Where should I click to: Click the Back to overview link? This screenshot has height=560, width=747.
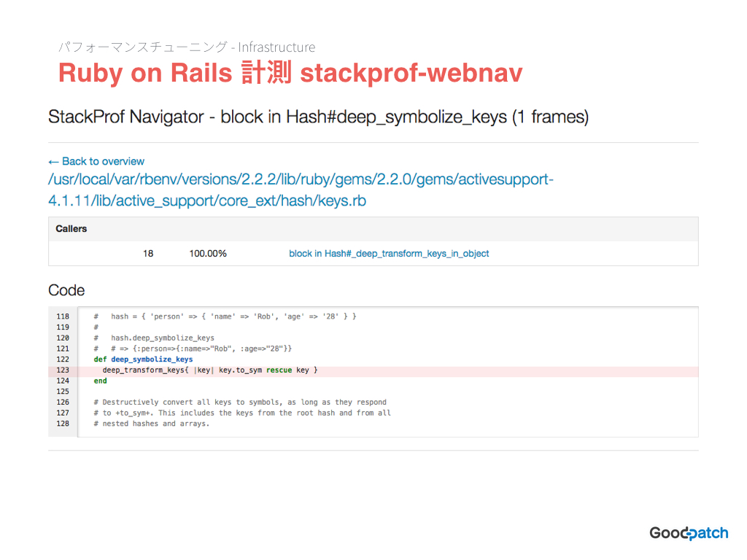[x=96, y=161]
